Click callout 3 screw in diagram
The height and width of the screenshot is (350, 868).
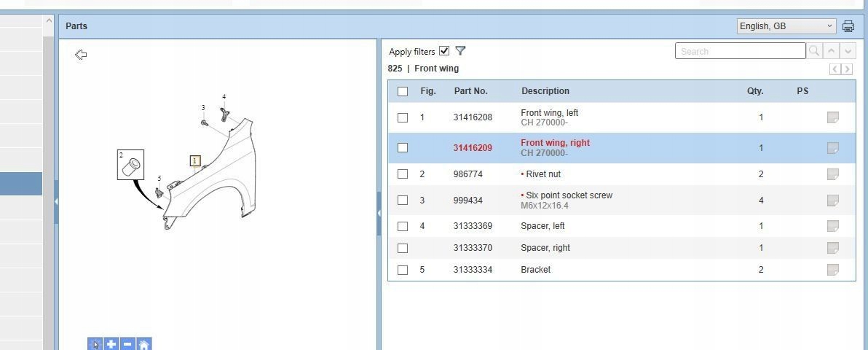(x=203, y=108)
